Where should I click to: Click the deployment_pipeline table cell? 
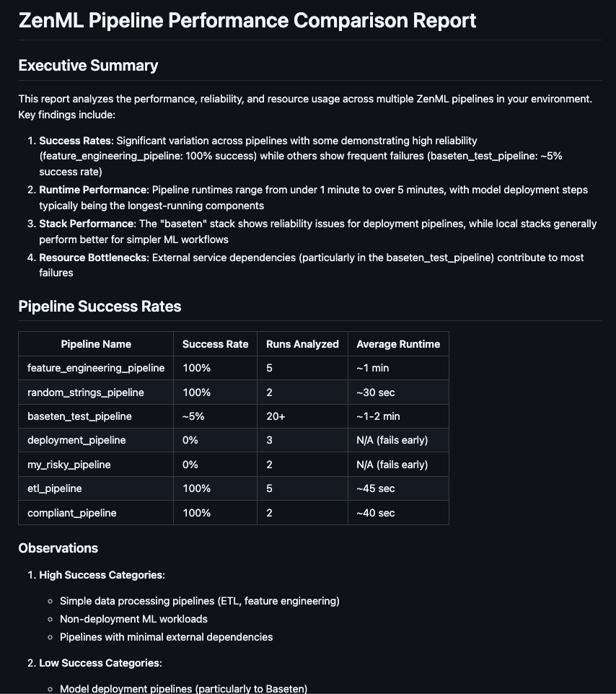pyautogui.click(x=76, y=440)
